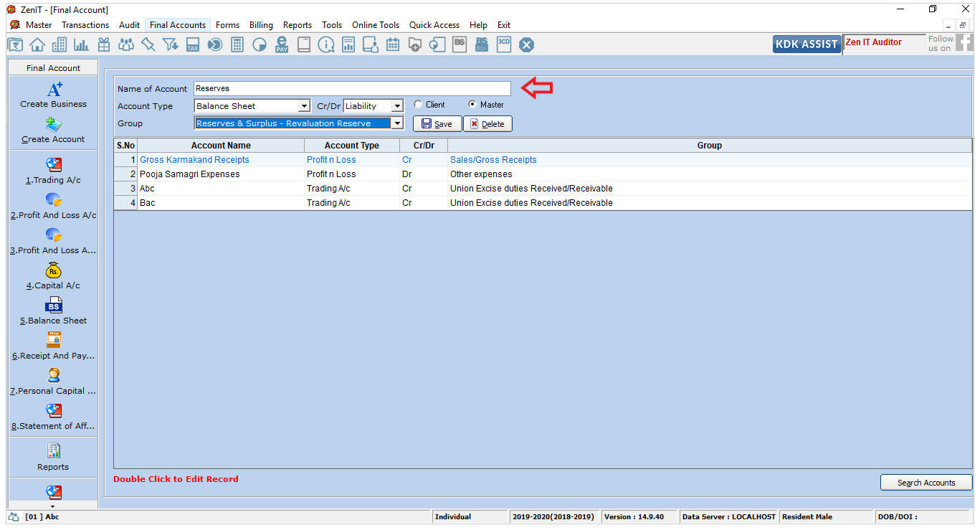
Task: Click the TAX toolbar icon
Action: click(x=193, y=44)
